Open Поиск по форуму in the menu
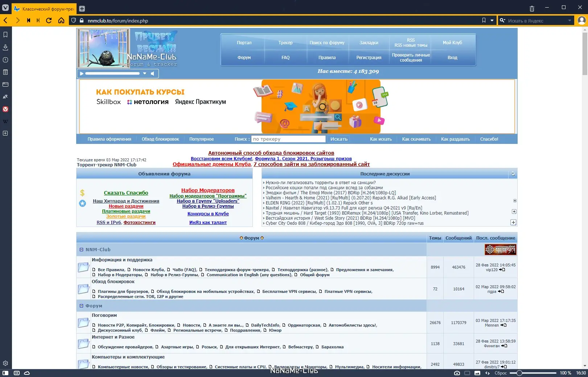Viewport: 588px width, 377px height. 327,43
